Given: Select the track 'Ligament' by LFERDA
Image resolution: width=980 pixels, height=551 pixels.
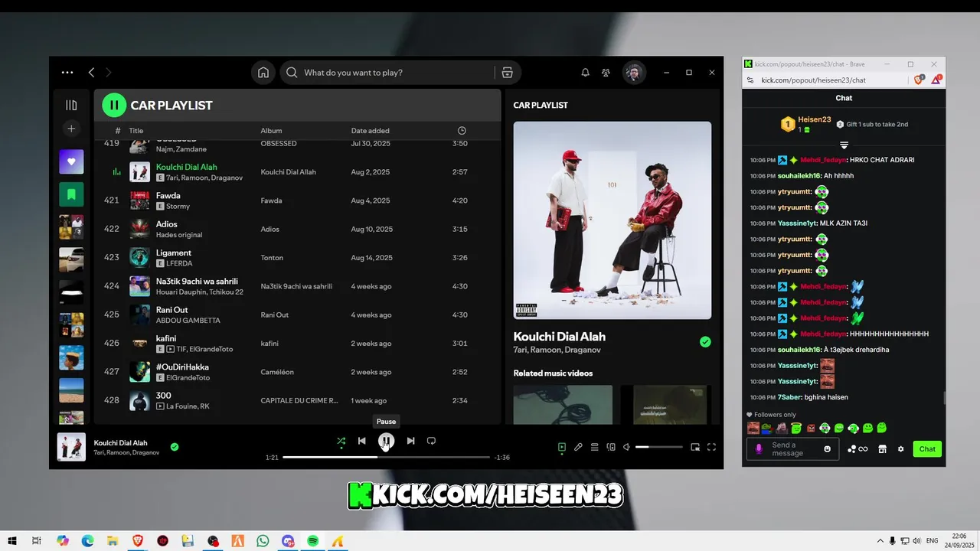Looking at the screenshot, I should coord(297,258).
